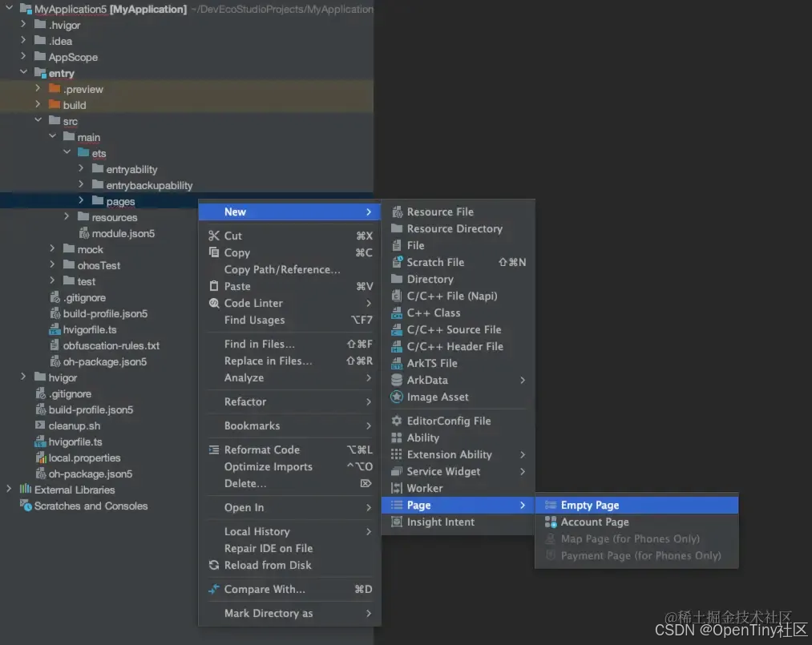Click the Extension Ability icon
812x645 pixels.
coord(397,454)
